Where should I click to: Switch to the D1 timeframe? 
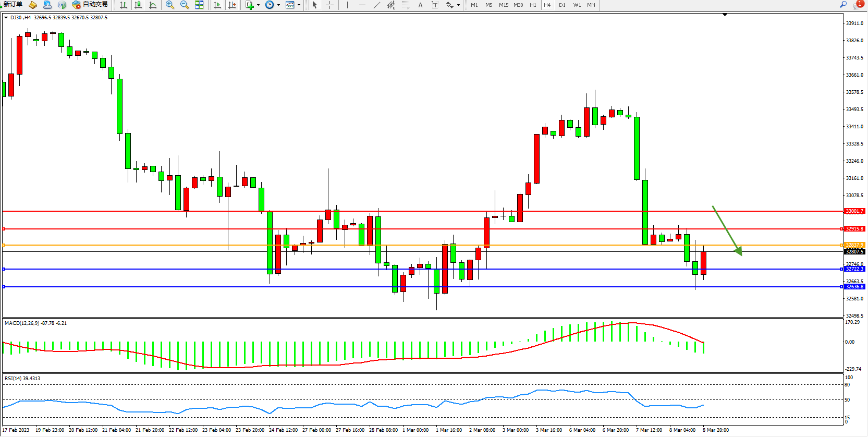pos(562,5)
